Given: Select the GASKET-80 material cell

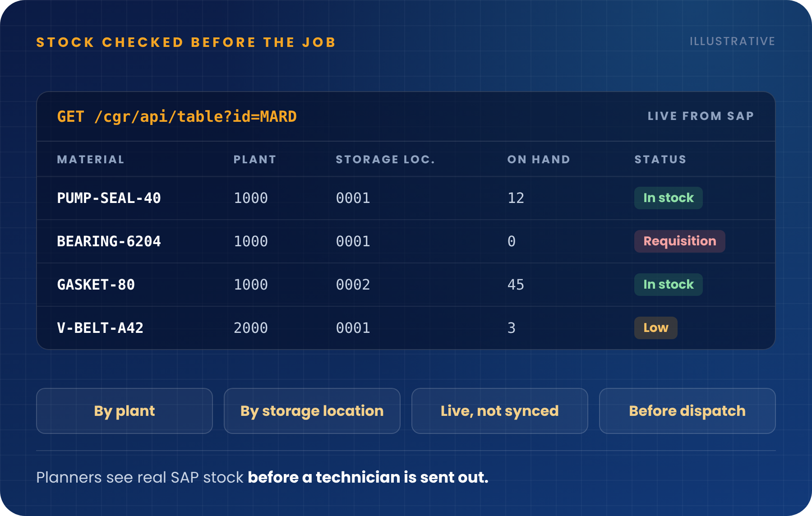Looking at the screenshot, I should [x=96, y=285].
